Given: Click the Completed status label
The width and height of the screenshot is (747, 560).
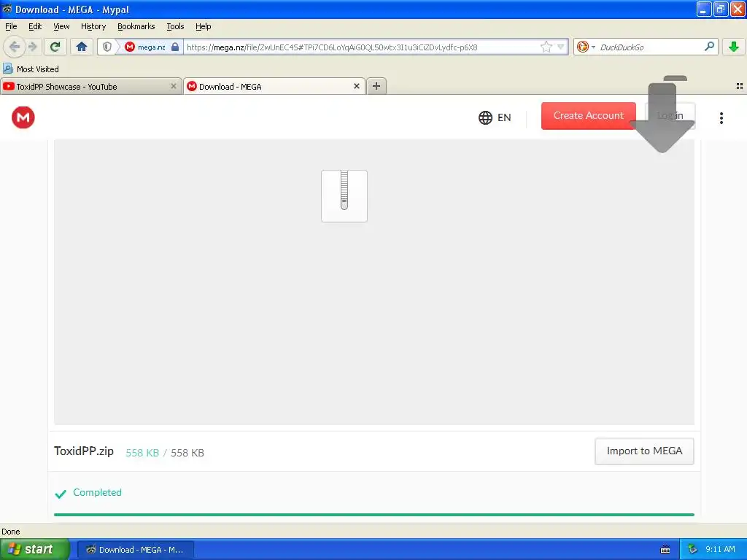Looking at the screenshot, I should pos(97,492).
